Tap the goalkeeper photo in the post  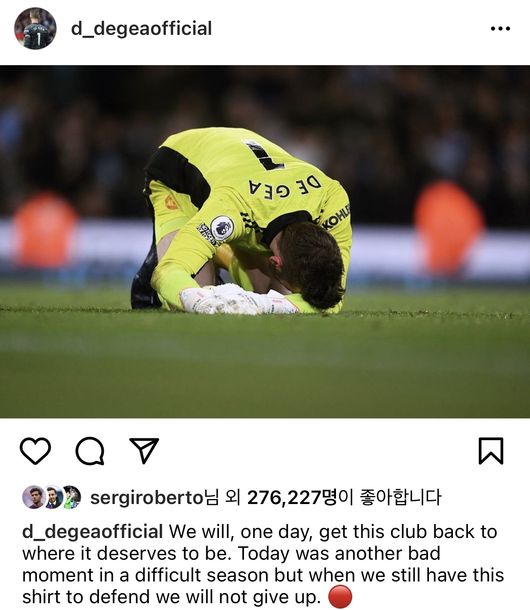pos(265,242)
